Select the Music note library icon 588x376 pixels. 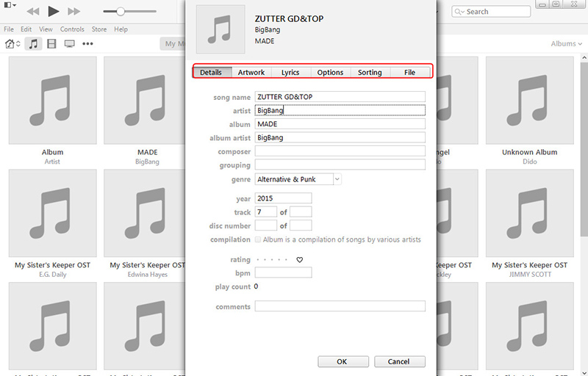pyautogui.click(x=33, y=44)
